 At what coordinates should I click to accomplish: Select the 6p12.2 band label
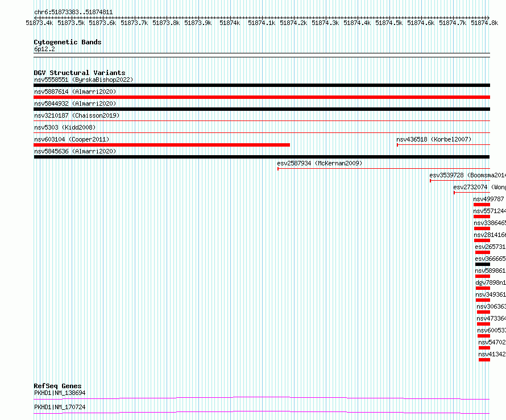(44, 49)
